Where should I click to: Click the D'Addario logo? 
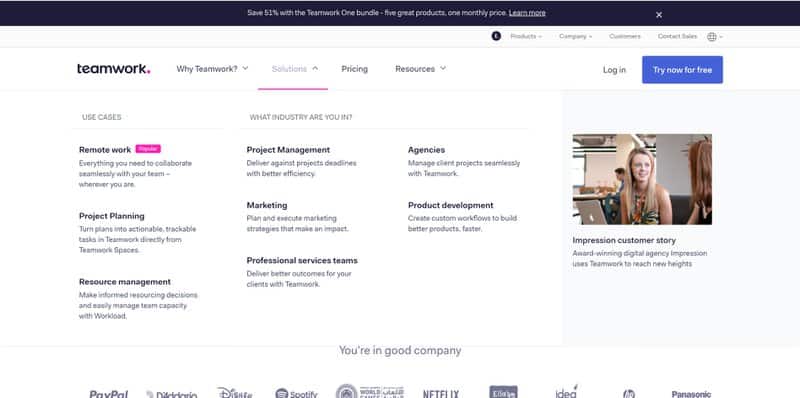[171, 394]
